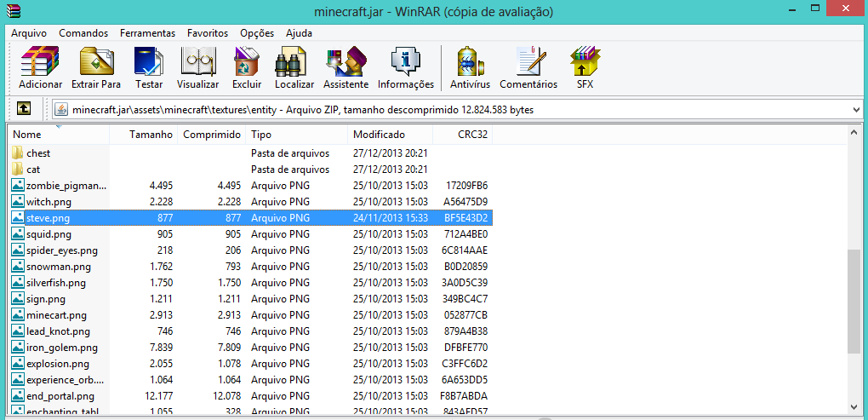Click the Adicionar toolbar icon
Image resolution: width=868 pixels, height=420 pixels.
40,67
